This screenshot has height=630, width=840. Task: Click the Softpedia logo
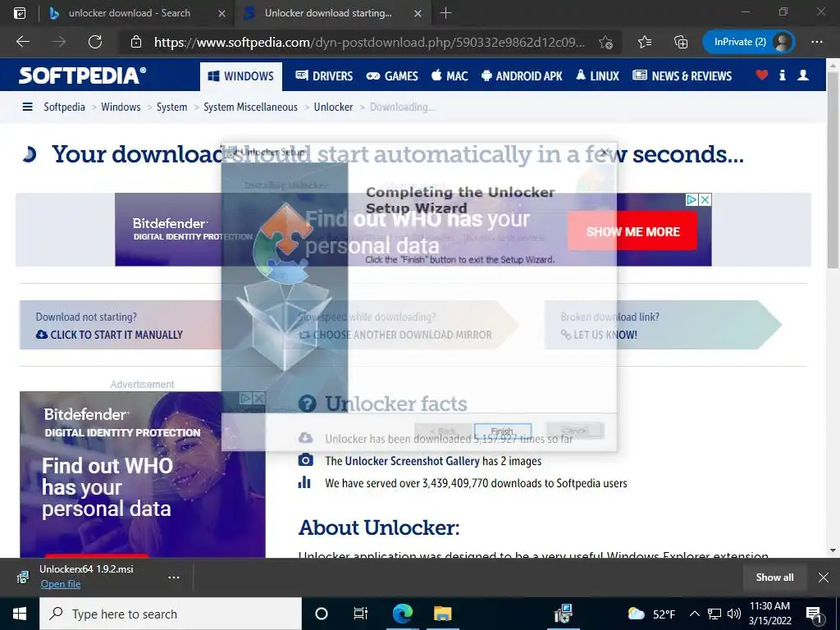tap(82, 75)
